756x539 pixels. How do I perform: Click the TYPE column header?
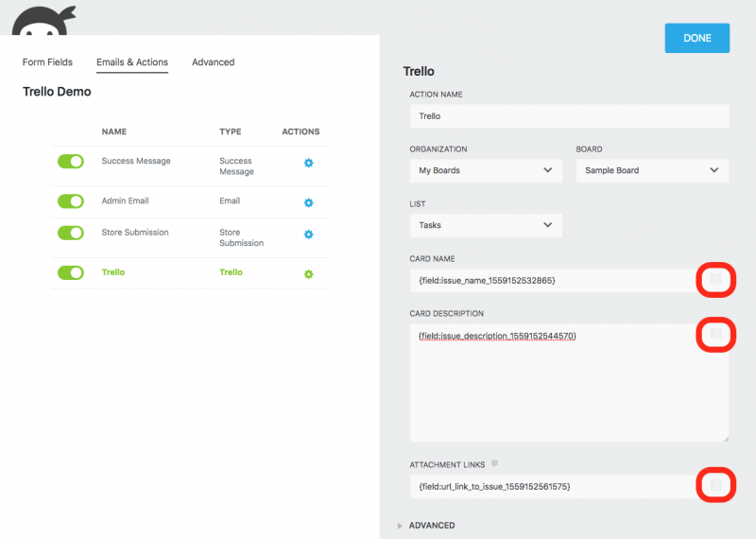pos(231,131)
